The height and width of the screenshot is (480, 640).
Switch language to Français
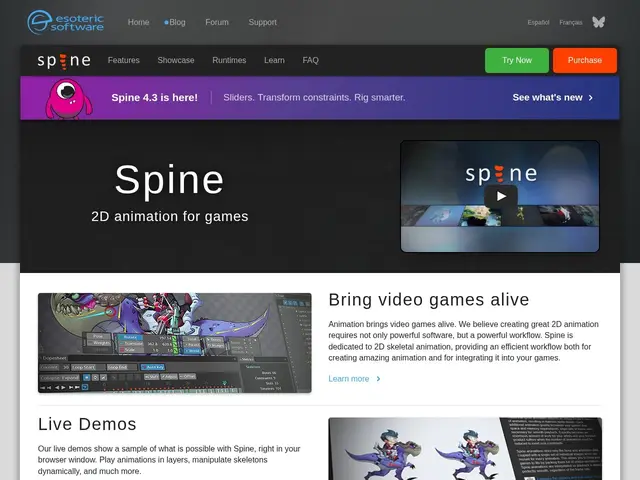point(571,22)
